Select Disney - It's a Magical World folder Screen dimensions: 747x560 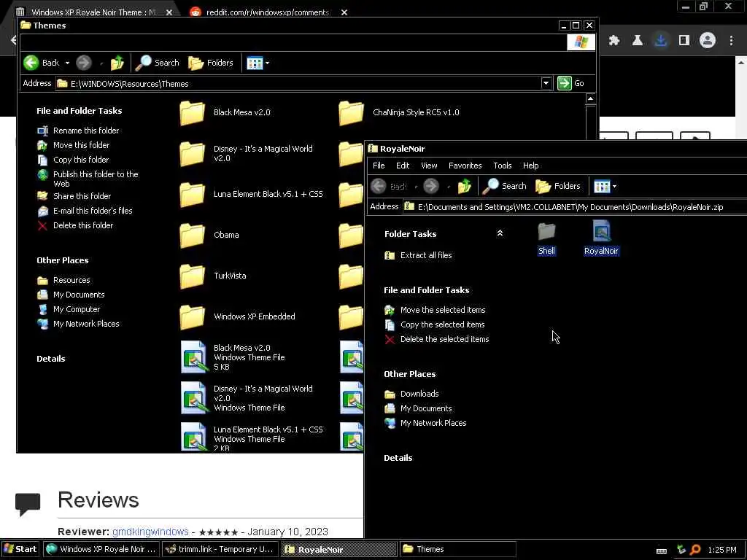pyautogui.click(x=247, y=153)
